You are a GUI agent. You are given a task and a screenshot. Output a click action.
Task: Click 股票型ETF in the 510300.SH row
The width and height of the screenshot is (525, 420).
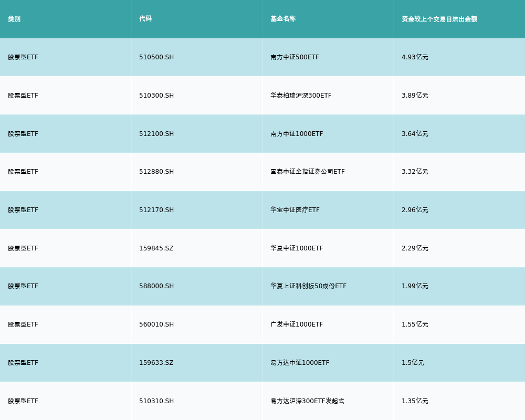click(23, 96)
